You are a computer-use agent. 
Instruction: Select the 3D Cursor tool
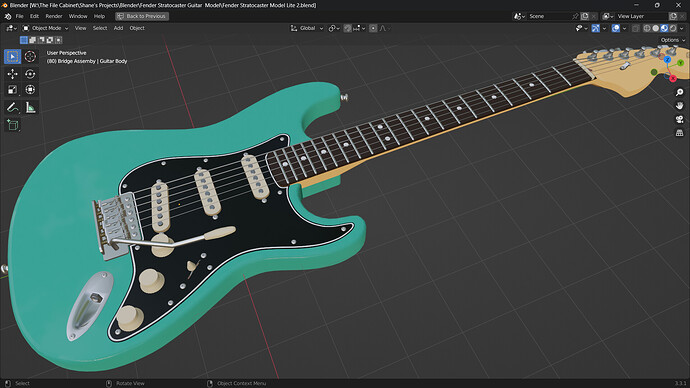coord(30,56)
